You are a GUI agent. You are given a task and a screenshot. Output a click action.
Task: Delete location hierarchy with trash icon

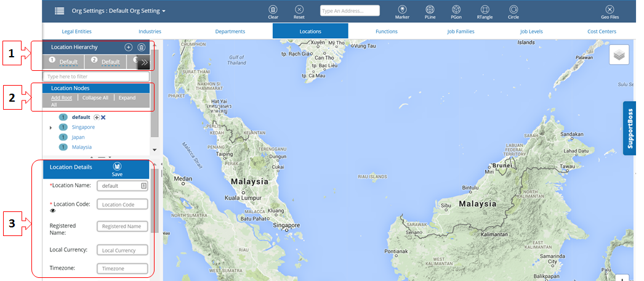tap(141, 47)
